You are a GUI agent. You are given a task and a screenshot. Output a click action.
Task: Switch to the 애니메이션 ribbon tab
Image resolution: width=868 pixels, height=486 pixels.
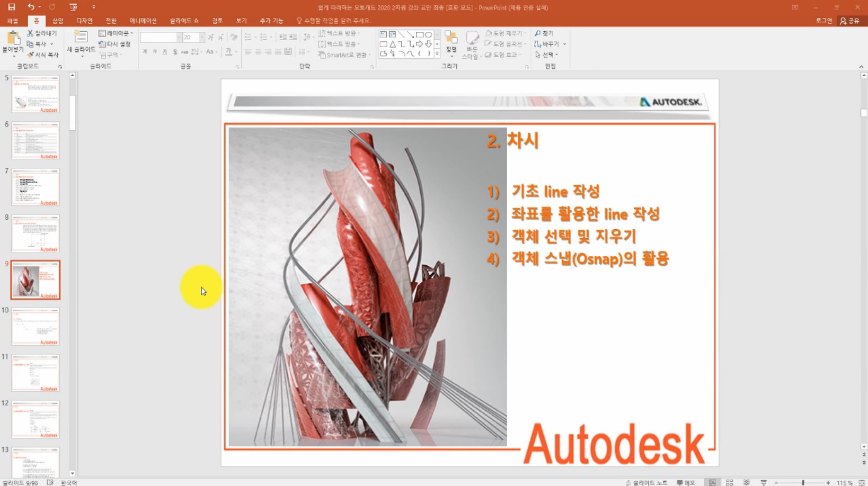[x=142, y=21]
